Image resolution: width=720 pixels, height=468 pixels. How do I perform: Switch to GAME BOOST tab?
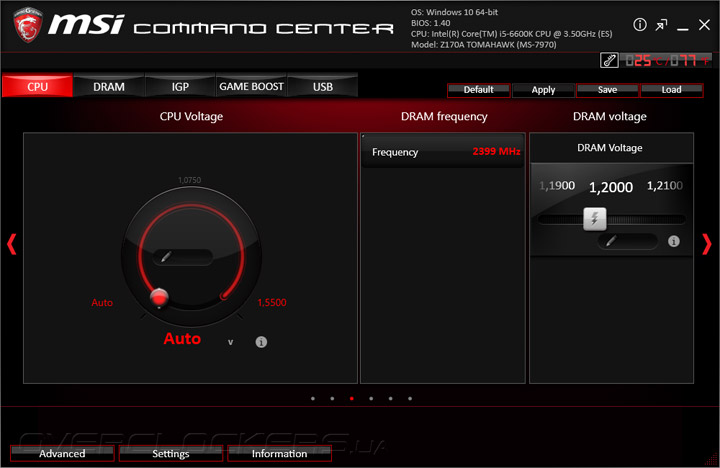[251, 86]
